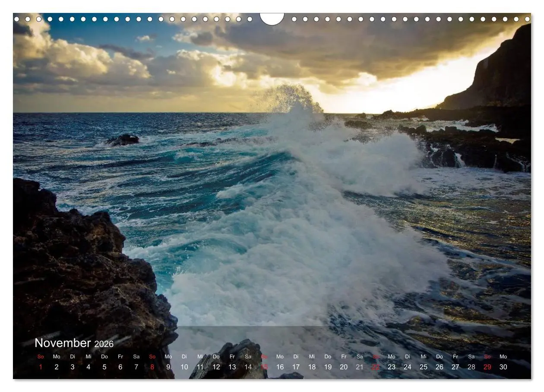Click the 'Sa' label above date 28
This screenshot has width=544, height=392.
click(471, 357)
